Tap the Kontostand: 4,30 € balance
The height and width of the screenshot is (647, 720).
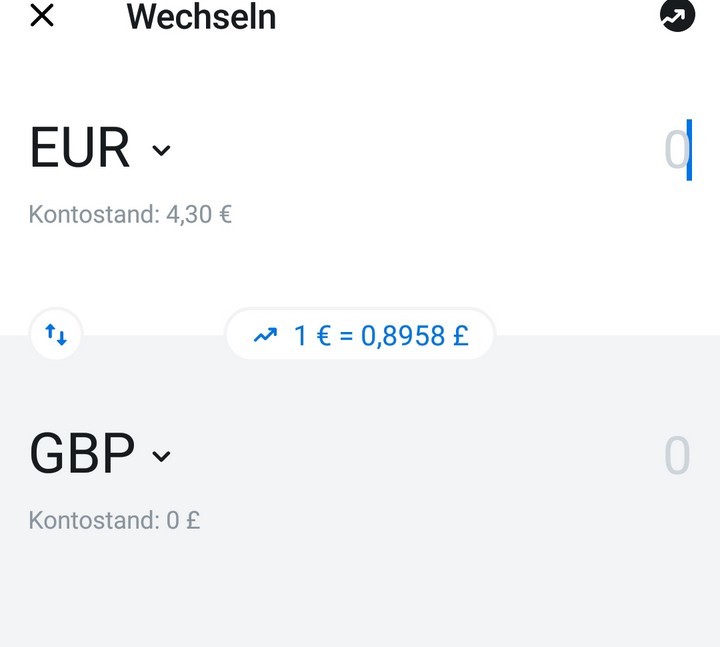click(x=130, y=214)
